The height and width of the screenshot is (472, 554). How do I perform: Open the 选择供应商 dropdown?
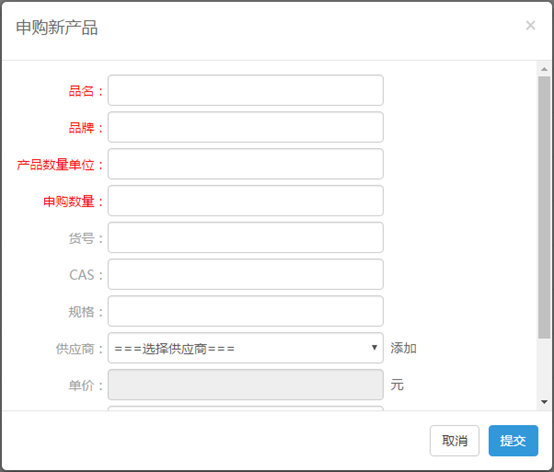[x=246, y=348]
